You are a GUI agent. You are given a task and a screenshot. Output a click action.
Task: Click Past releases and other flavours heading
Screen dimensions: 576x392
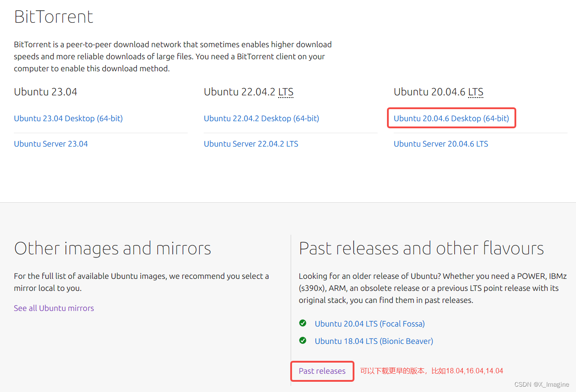(421, 248)
